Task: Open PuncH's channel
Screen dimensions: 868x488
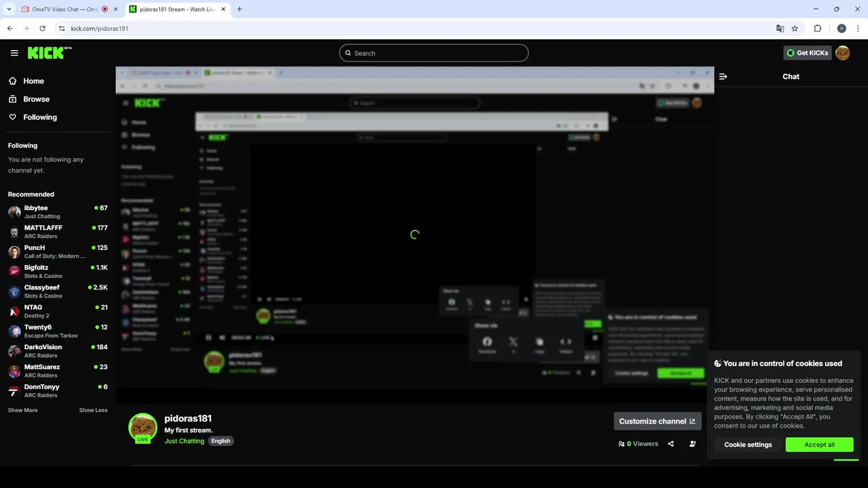Action: coord(58,251)
